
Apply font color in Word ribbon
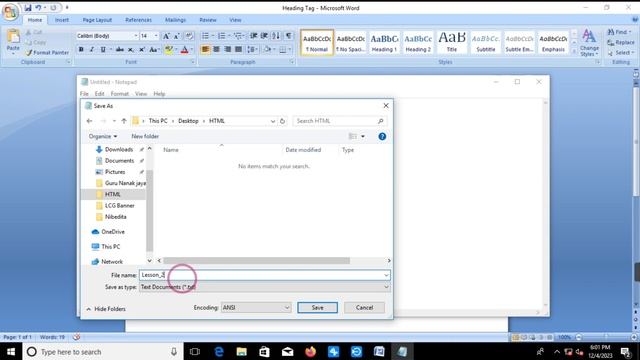pyautogui.click(x=184, y=49)
